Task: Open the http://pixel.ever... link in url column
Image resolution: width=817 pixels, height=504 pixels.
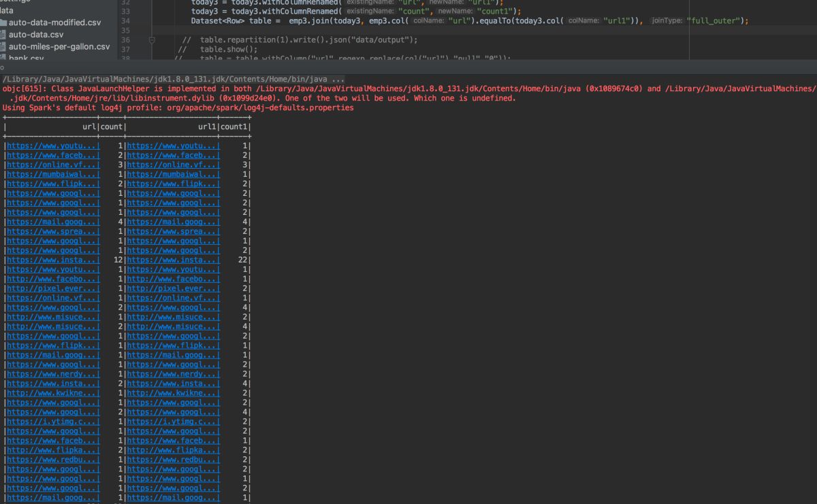Action: click(52, 288)
